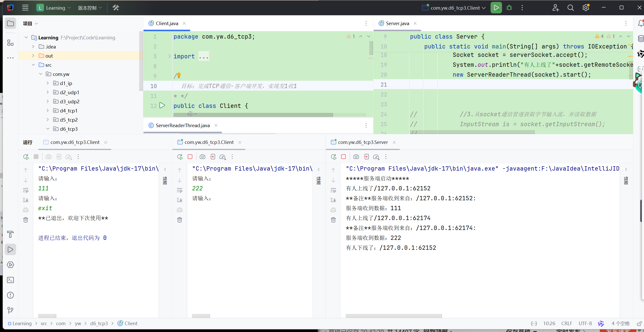The image size is (644, 332).
Task: Open the Terminal tool window
Action: 10,280
